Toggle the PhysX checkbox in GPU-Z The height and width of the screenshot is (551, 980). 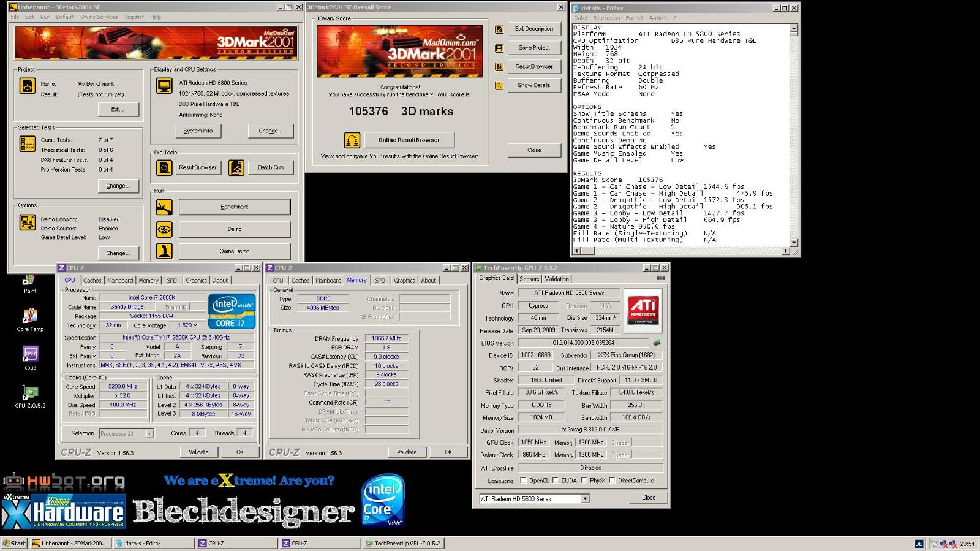tap(584, 481)
